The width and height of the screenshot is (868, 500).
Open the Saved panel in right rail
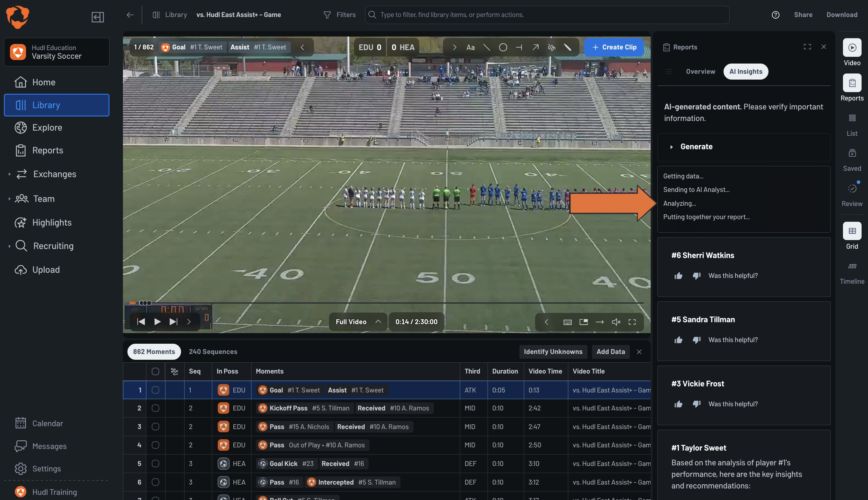tap(852, 160)
